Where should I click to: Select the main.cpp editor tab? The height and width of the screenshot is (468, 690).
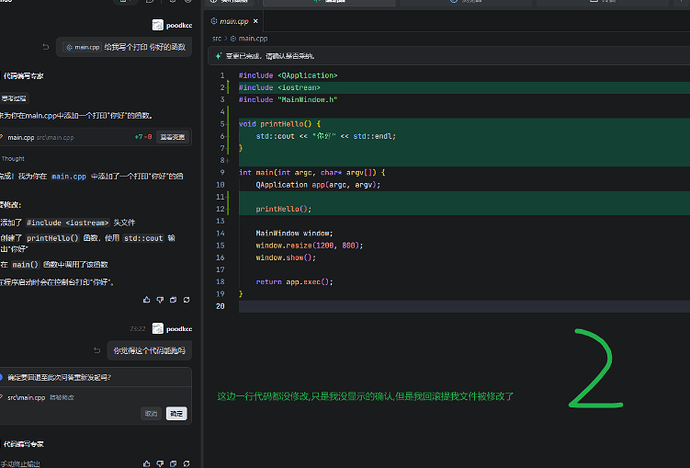[234, 21]
